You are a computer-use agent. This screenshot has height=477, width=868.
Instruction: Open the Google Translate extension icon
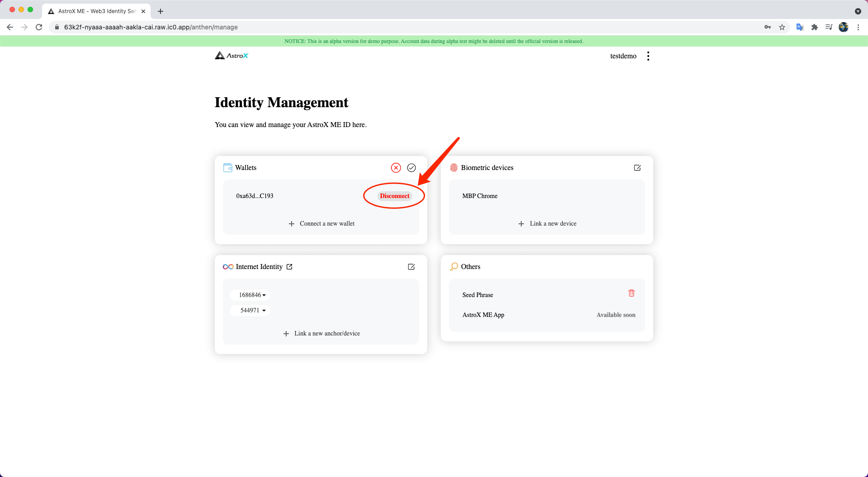click(800, 27)
